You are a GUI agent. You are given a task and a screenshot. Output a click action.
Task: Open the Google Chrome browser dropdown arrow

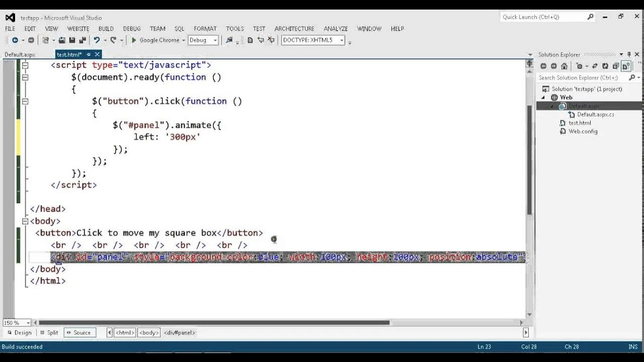[184, 40]
